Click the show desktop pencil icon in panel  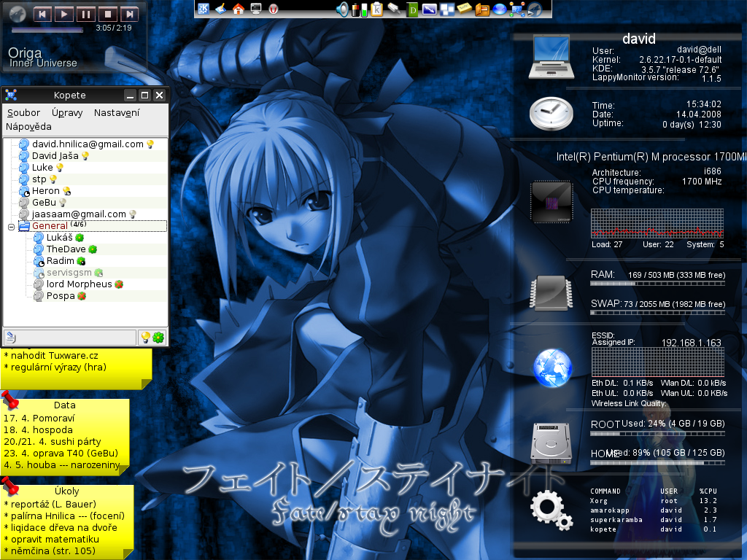(220, 9)
